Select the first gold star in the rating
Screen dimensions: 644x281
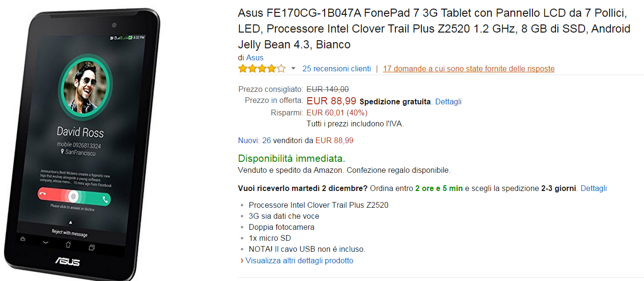242,68
